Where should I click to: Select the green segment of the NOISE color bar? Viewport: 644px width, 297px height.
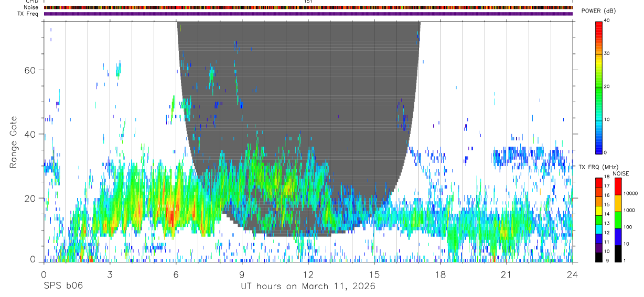click(x=618, y=220)
